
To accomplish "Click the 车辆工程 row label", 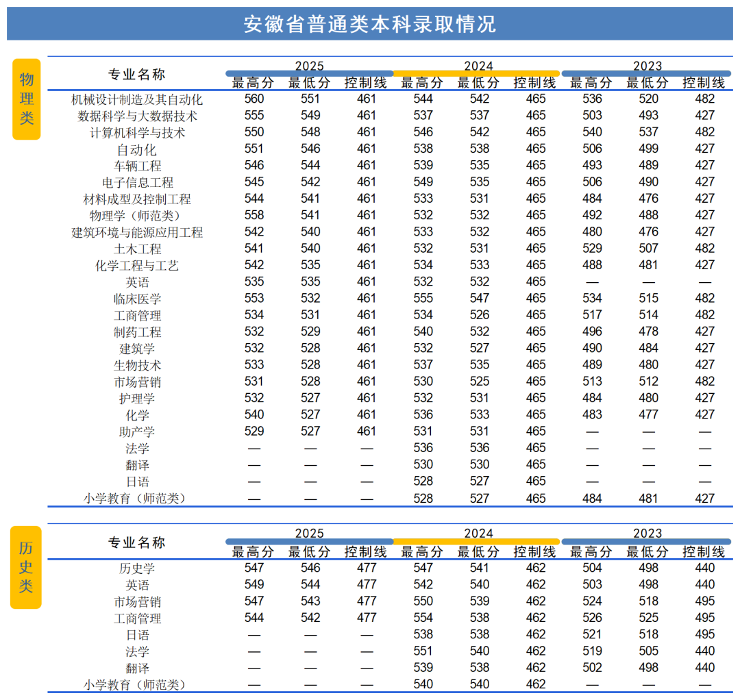I will (x=137, y=166).
